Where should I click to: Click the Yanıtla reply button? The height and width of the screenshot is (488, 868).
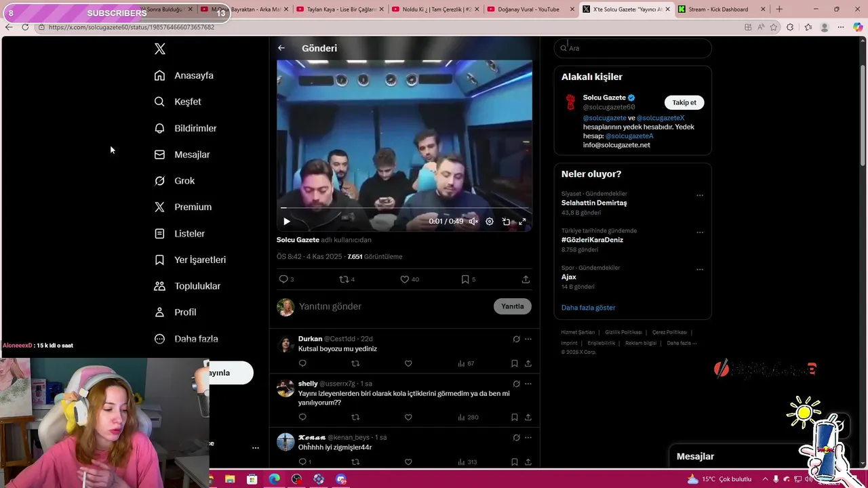coord(513,306)
